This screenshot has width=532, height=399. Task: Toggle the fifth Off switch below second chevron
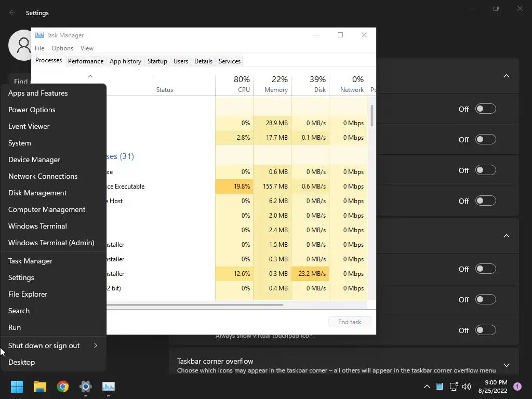[486, 269]
